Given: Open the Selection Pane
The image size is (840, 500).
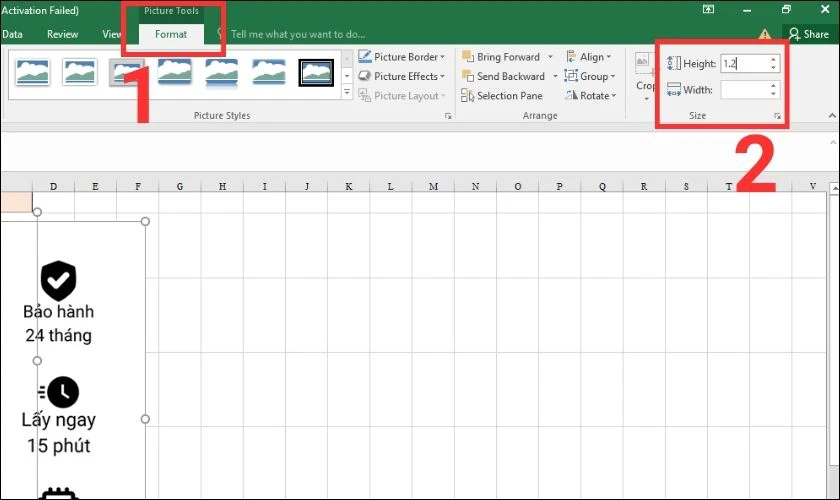Looking at the screenshot, I should tap(502, 95).
